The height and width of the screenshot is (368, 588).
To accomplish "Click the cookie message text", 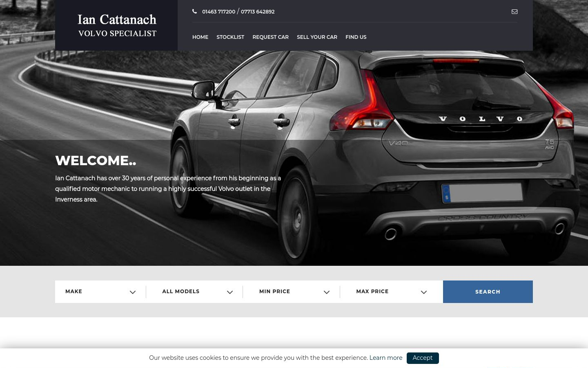I will coord(258,358).
